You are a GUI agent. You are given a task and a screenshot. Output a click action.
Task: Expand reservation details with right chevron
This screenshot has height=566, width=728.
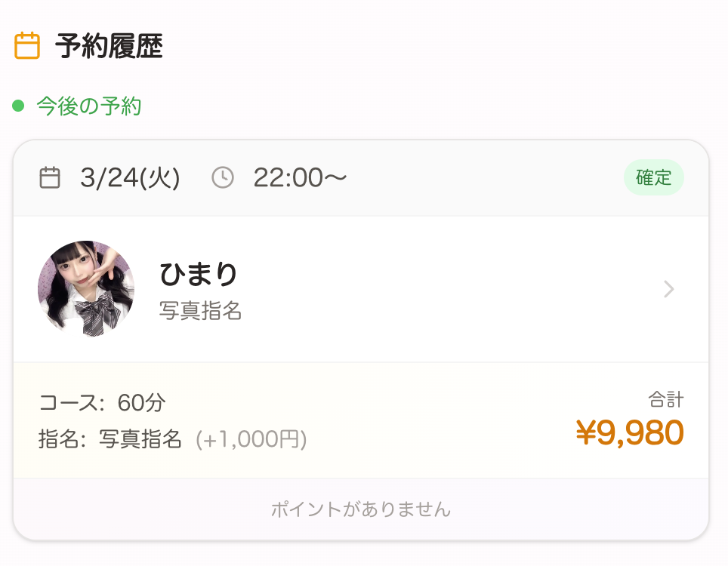pyautogui.click(x=668, y=289)
